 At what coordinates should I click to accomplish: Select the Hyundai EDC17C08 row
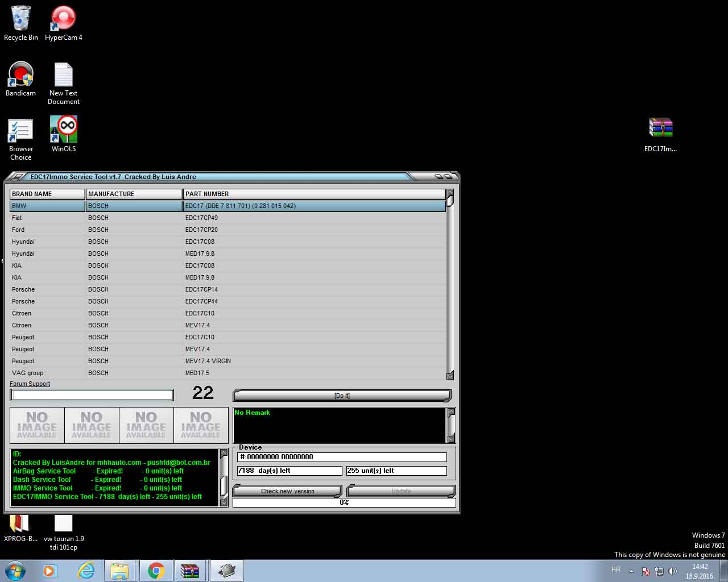[x=227, y=242]
